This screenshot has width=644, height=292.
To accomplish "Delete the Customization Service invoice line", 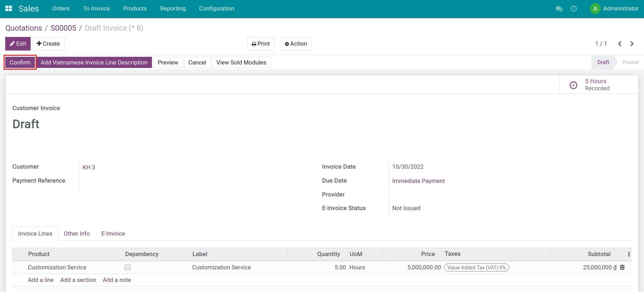I will 622,267.
